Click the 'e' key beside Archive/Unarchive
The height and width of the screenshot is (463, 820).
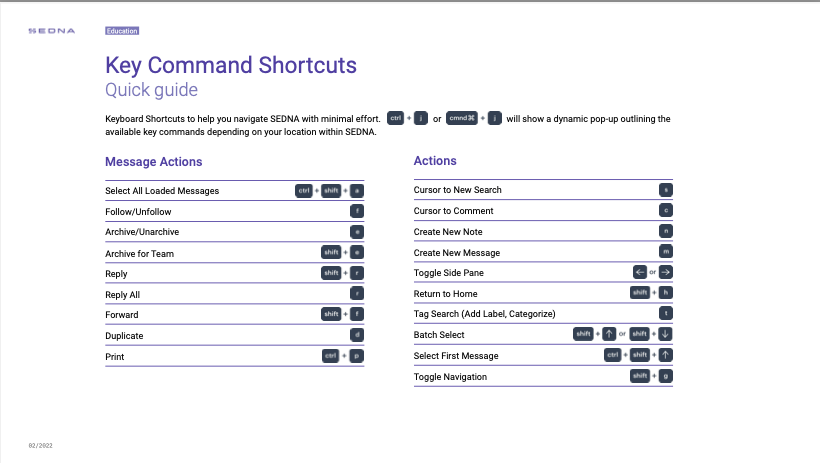click(357, 232)
